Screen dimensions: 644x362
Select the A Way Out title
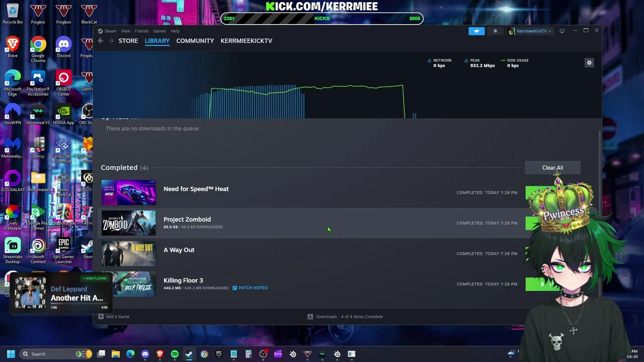pyautogui.click(x=179, y=250)
